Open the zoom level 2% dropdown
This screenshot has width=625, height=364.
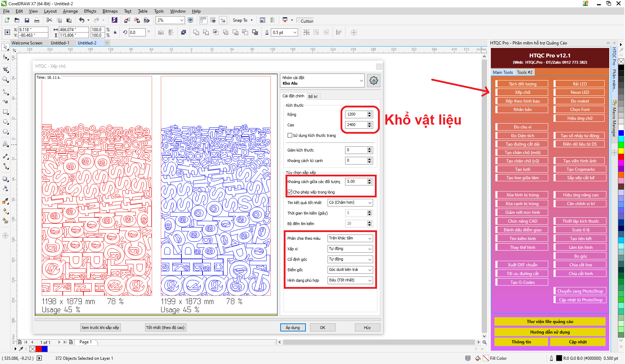(181, 20)
